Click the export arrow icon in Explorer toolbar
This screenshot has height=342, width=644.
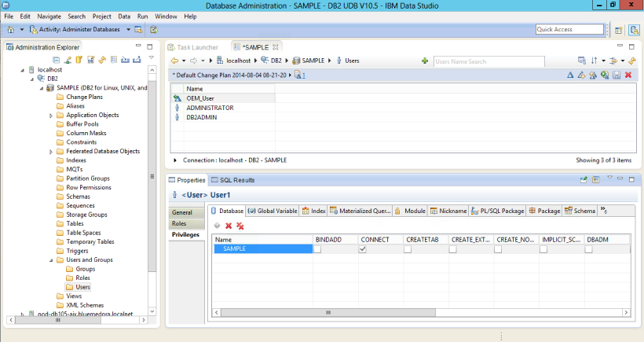tap(137, 60)
